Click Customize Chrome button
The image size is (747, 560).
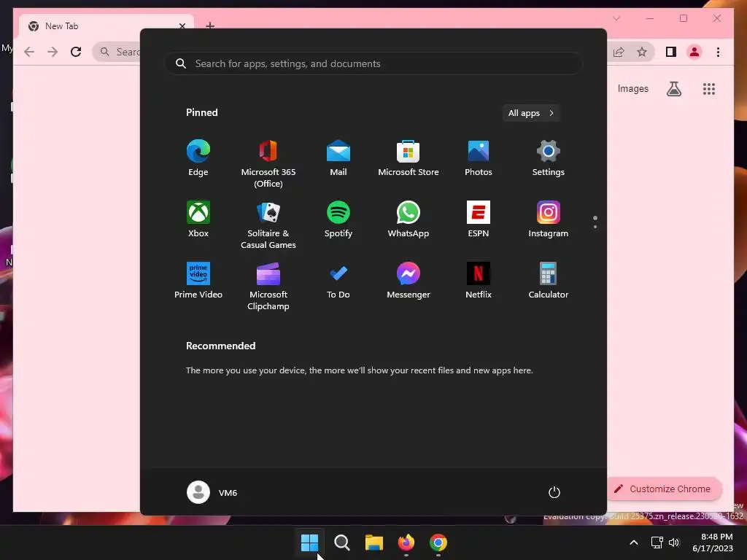(x=664, y=489)
